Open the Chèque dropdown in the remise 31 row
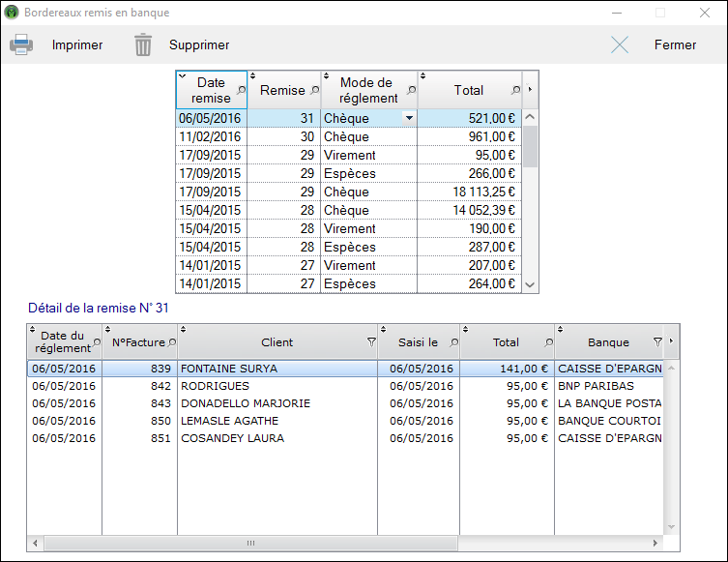This screenshot has height=562, width=728. (409, 118)
